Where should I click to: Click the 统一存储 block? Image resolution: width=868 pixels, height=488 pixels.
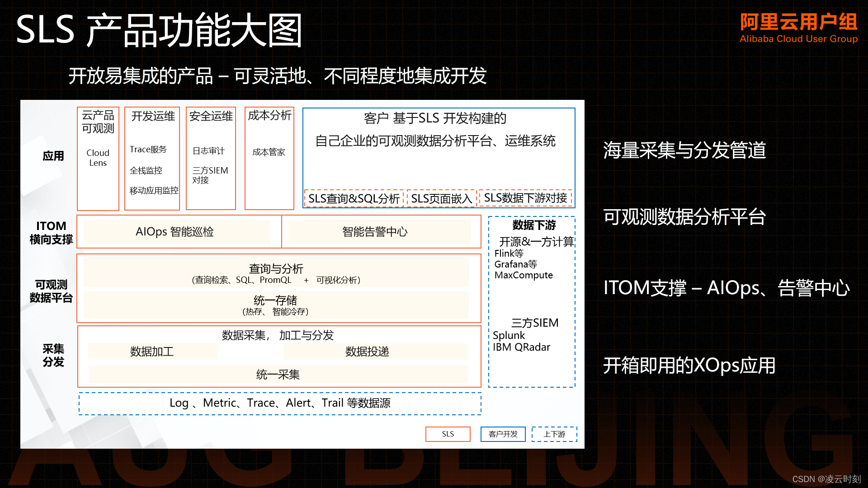point(276,305)
